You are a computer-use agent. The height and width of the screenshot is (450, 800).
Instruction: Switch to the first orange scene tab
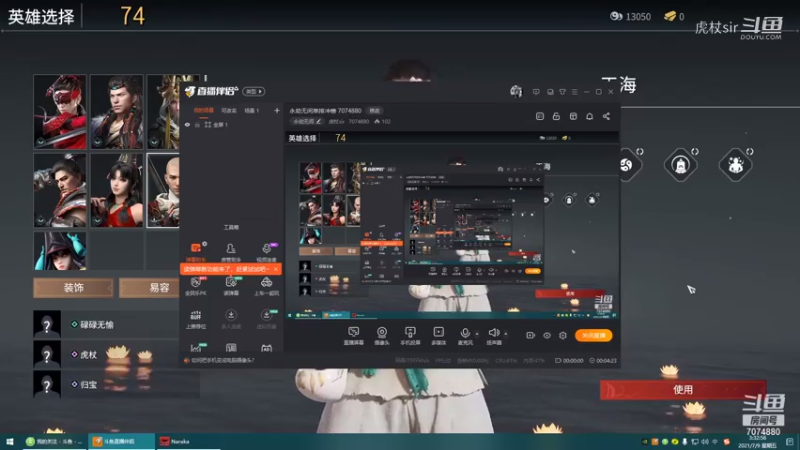tap(203, 110)
